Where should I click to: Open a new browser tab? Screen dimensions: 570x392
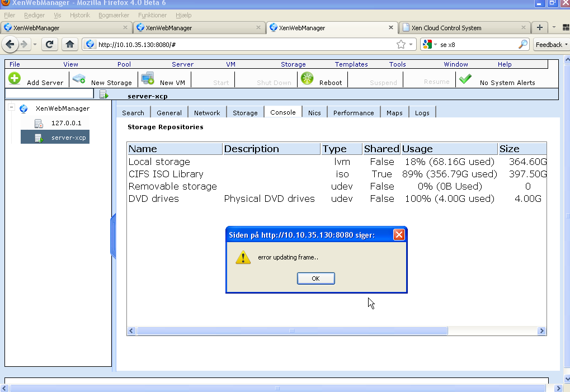click(539, 27)
